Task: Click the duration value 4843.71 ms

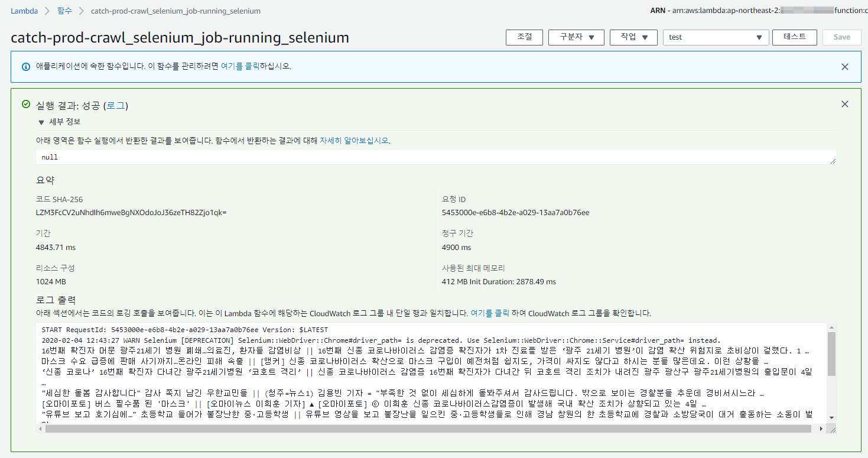Action: tap(56, 247)
